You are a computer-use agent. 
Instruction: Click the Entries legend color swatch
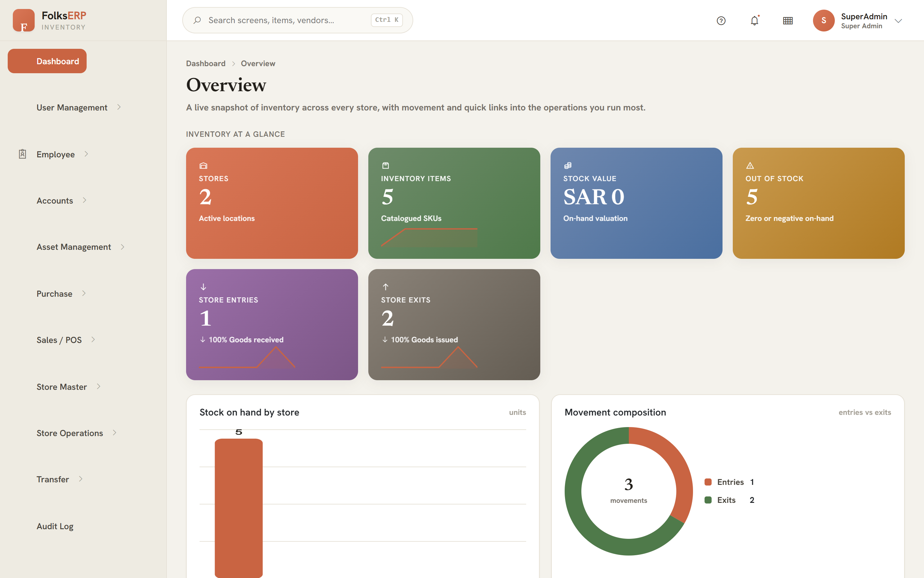point(708,482)
